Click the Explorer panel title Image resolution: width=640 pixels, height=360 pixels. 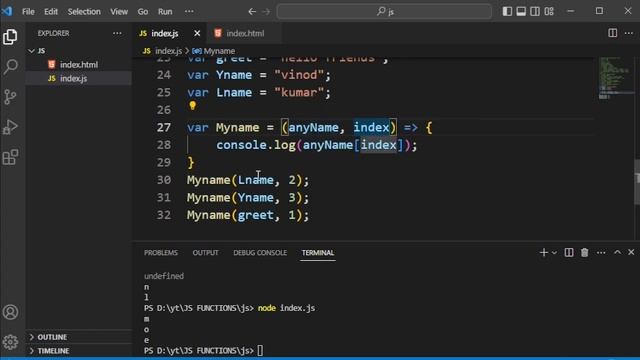(x=53, y=33)
